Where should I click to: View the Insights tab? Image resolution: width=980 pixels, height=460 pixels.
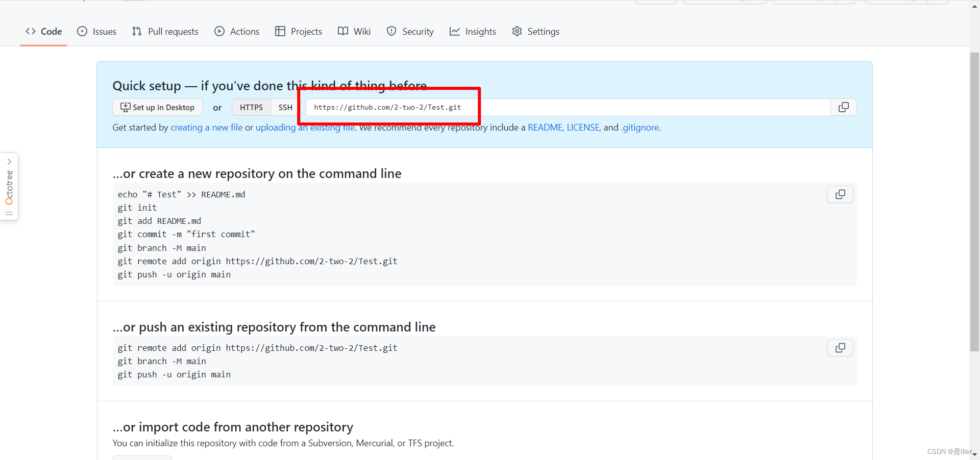coord(473,31)
